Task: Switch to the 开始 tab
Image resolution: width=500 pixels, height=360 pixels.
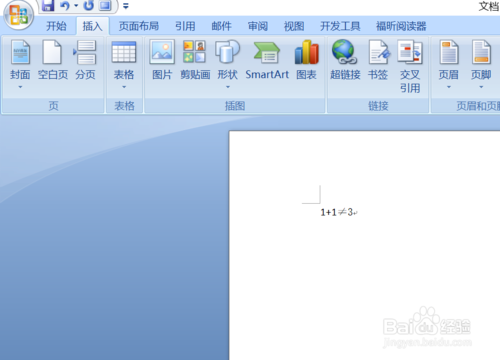Action: coord(56,26)
